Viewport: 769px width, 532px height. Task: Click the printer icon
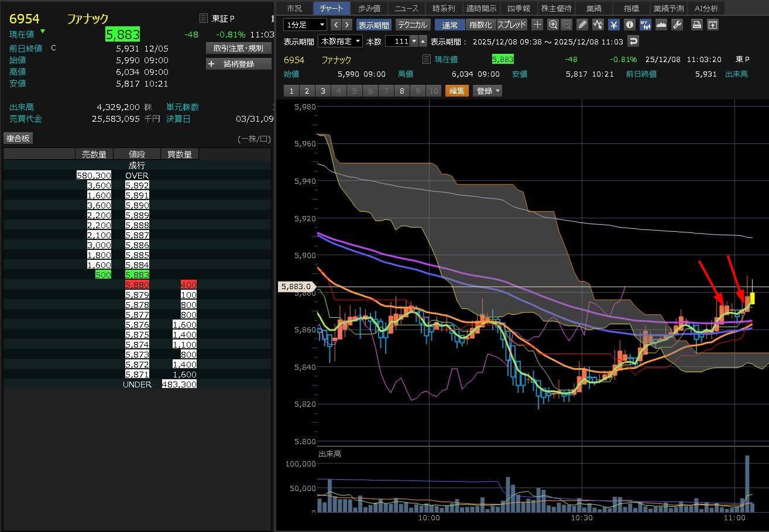pyautogui.click(x=697, y=25)
